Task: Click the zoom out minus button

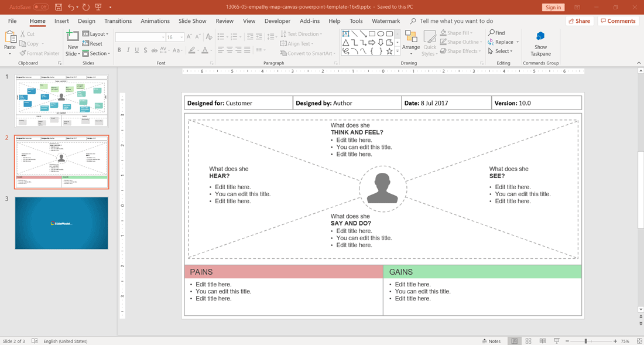Action: [568, 341]
